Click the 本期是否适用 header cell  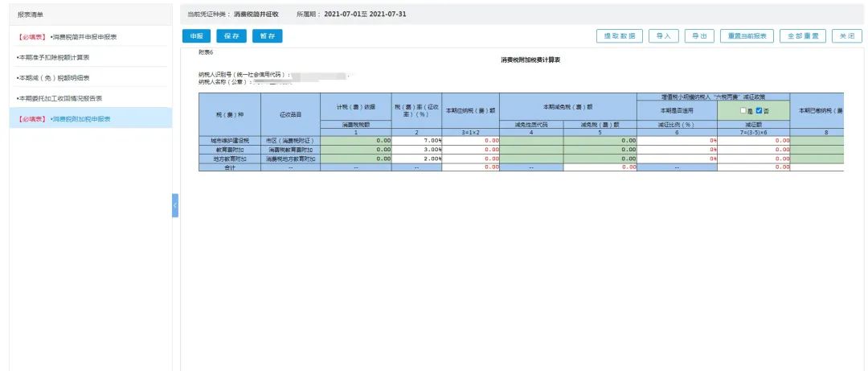[678, 111]
